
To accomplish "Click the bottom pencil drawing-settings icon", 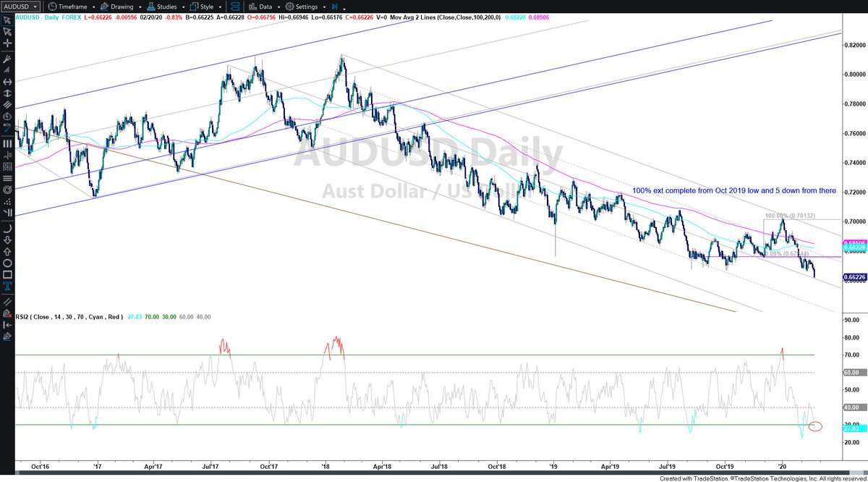I will pos(8,337).
